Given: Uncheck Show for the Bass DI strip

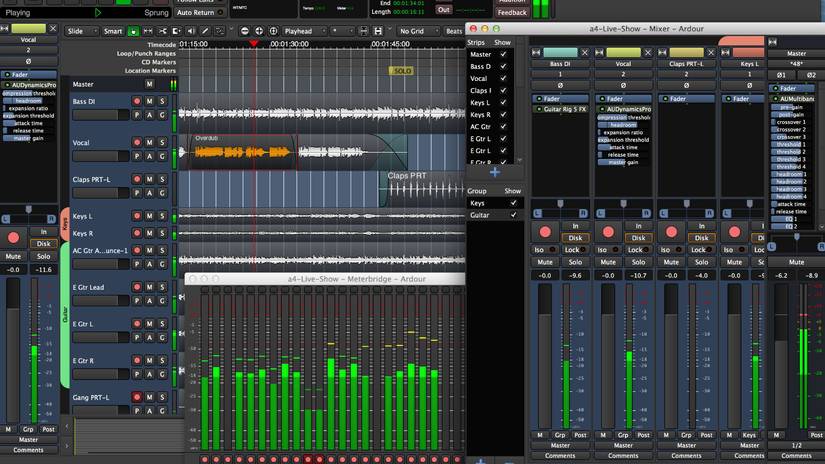Looking at the screenshot, I should pyautogui.click(x=502, y=67).
